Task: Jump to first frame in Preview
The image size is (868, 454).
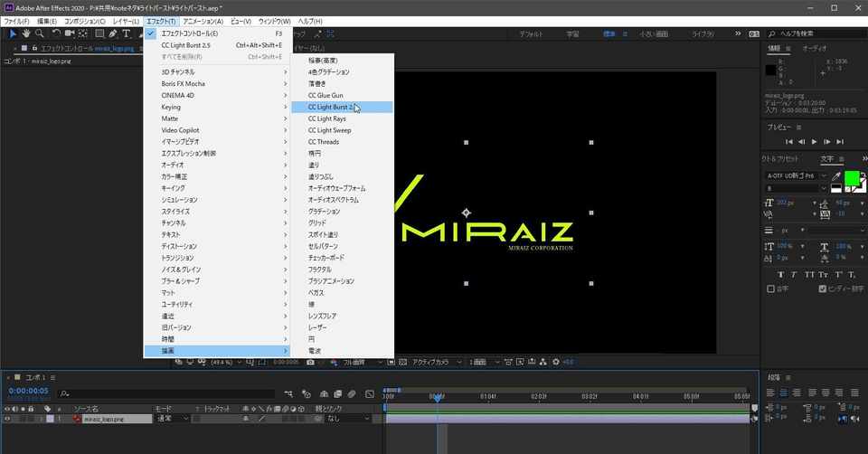Action: click(788, 142)
